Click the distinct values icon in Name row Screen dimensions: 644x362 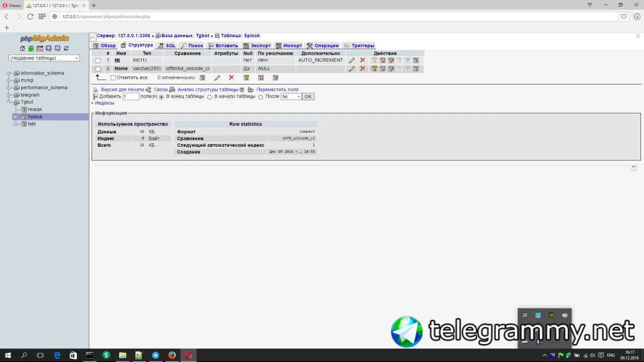click(x=416, y=69)
